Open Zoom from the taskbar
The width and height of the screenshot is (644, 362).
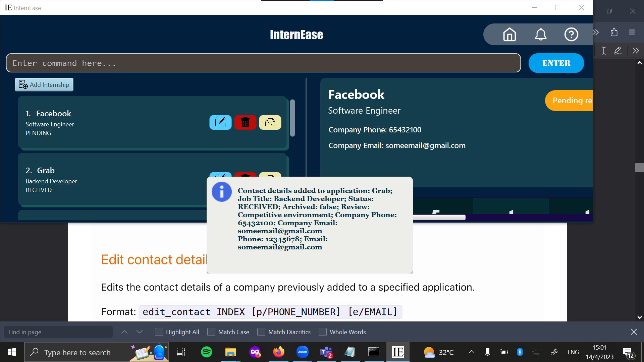click(x=302, y=352)
